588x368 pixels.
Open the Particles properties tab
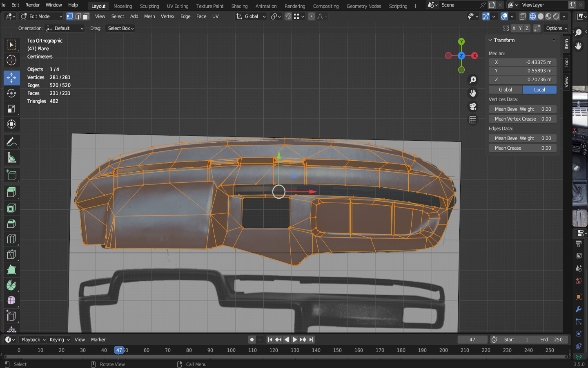click(579, 321)
